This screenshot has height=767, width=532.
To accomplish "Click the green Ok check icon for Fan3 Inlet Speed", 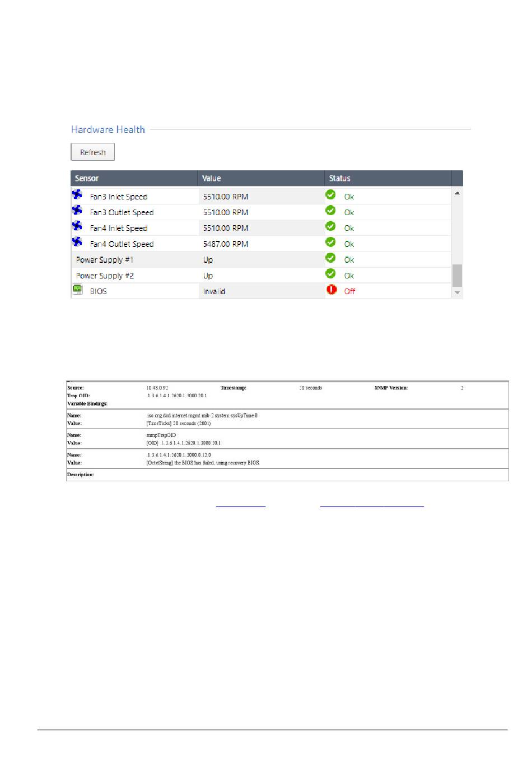I will [331, 194].
